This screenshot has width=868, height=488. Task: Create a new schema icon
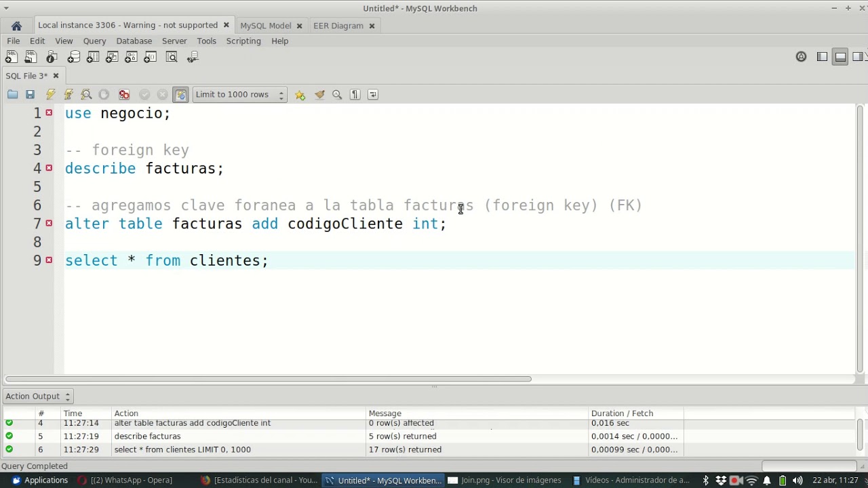click(x=73, y=58)
